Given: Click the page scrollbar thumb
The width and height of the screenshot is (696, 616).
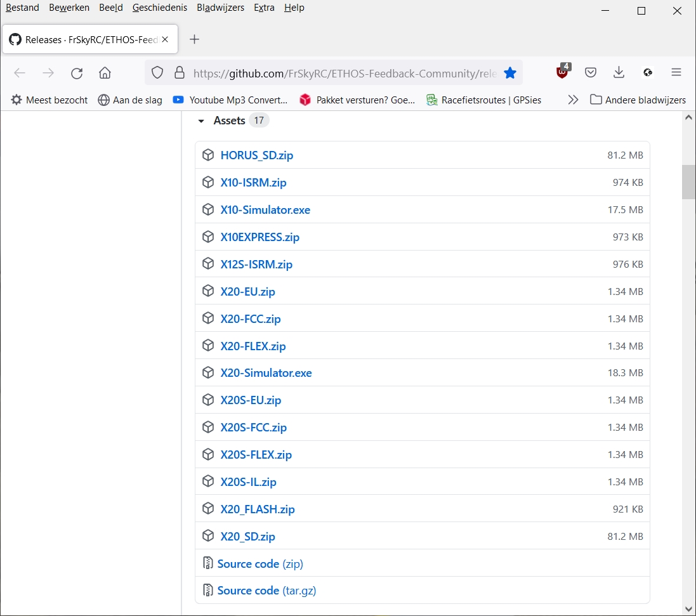Looking at the screenshot, I should [688, 182].
